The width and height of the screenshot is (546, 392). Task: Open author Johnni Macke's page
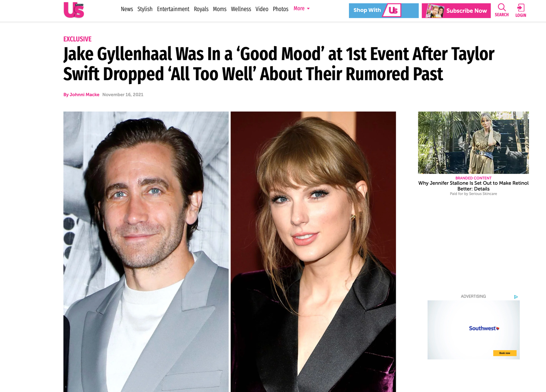84,94
